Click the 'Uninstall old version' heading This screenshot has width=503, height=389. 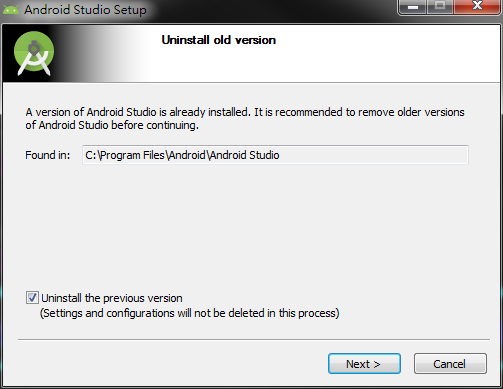pos(219,40)
